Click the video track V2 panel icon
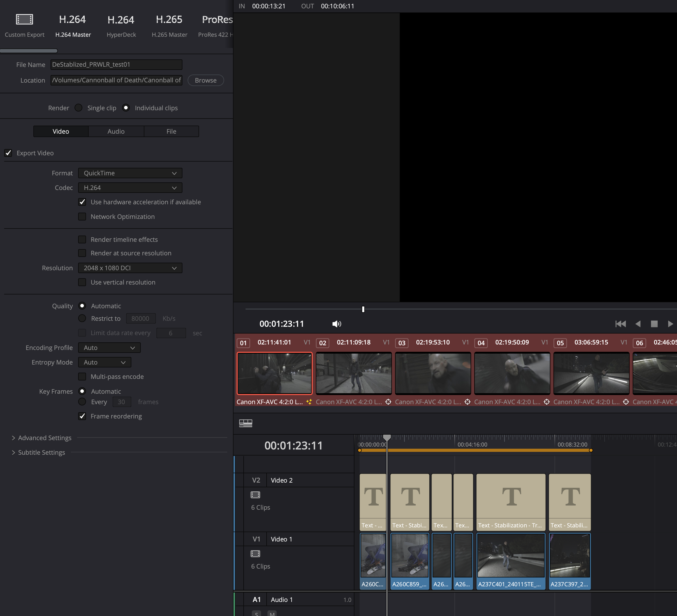Screen dimensions: 677x616 tap(255, 495)
